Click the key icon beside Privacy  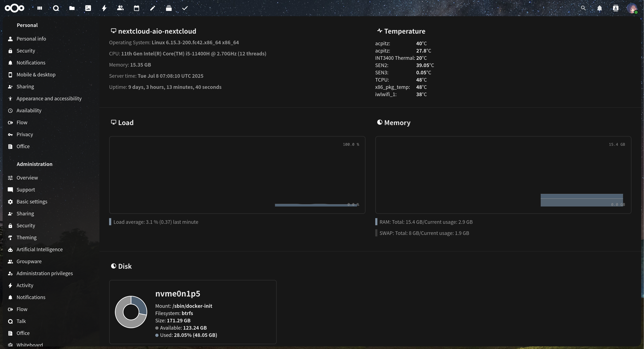pyautogui.click(x=10, y=135)
